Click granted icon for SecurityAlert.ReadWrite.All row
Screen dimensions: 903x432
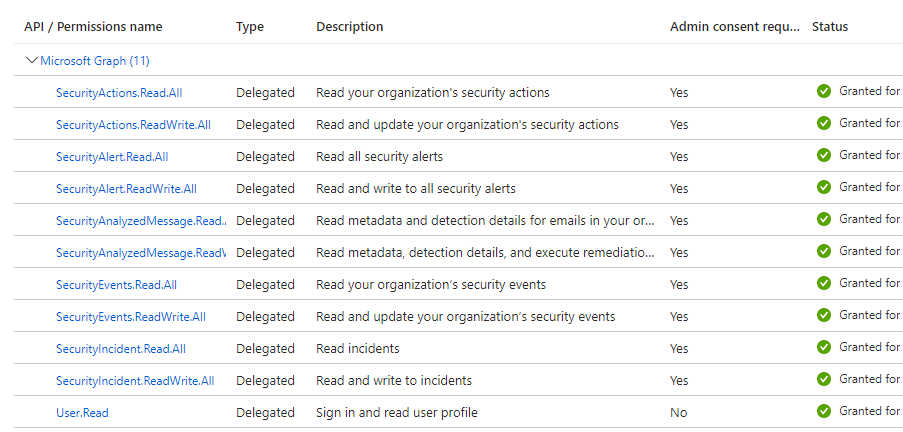tap(824, 187)
